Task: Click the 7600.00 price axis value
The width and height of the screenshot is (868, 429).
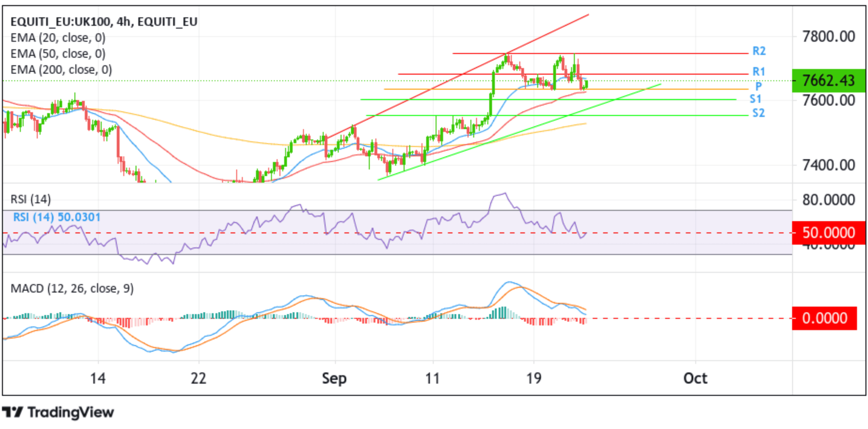Action: [829, 100]
